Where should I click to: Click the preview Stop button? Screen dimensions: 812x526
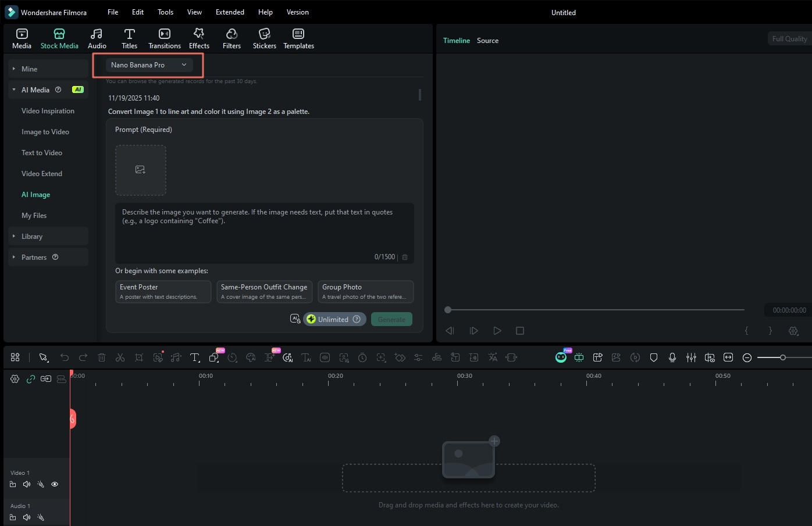point(520,331)
